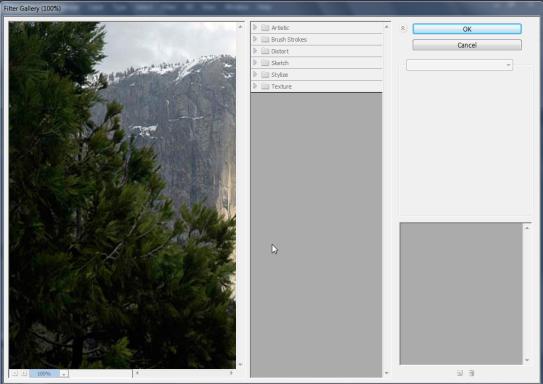Zoom out with the minus button
Screen dimensions: 543x384
pyautogui.click(x=14, y=374)
